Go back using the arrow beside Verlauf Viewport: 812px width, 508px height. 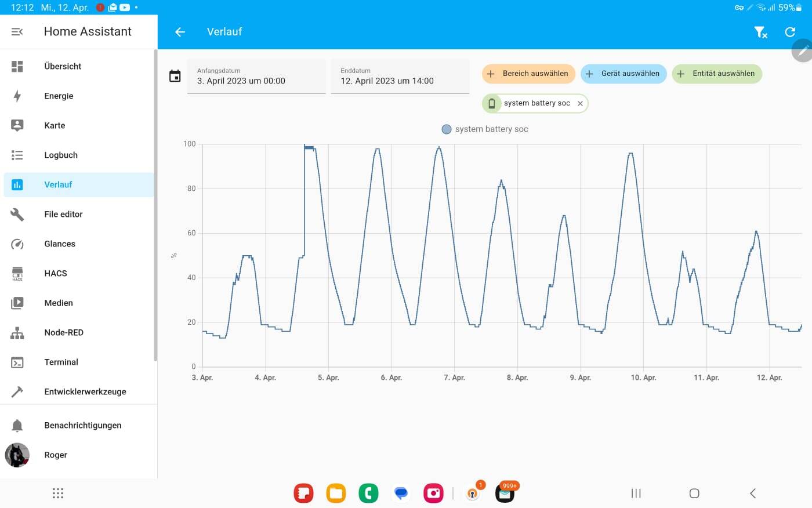click(x=180, y=32)
